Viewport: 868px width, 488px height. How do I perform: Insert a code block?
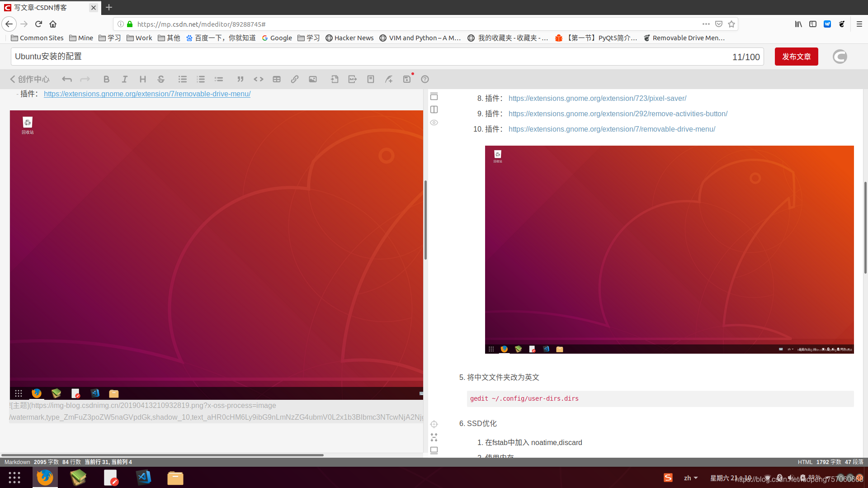tap(259, 79)
